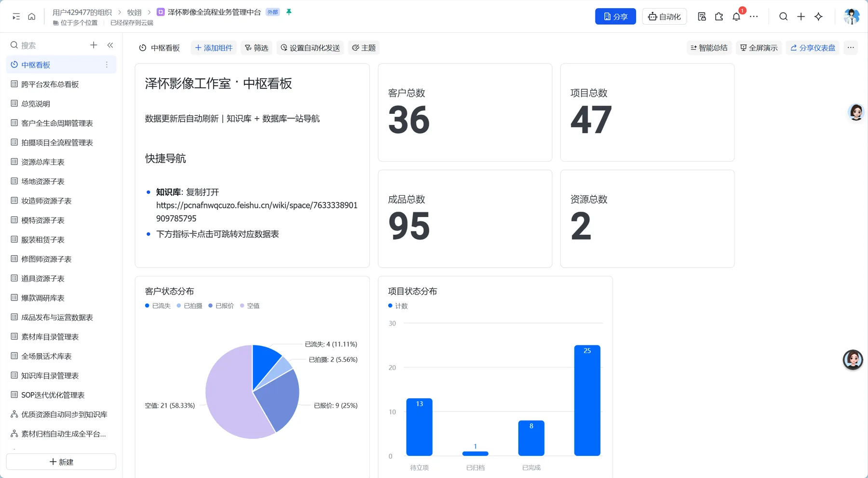Open 知识库目录管理表

pyautogui.click(x=61, y=376)
